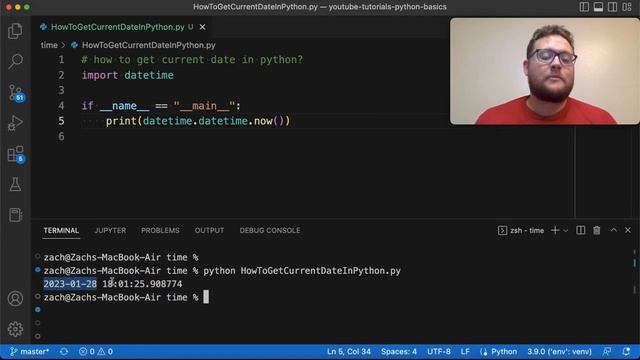
Task: Click the 'import datetime' code line
Action: [127, 75]
